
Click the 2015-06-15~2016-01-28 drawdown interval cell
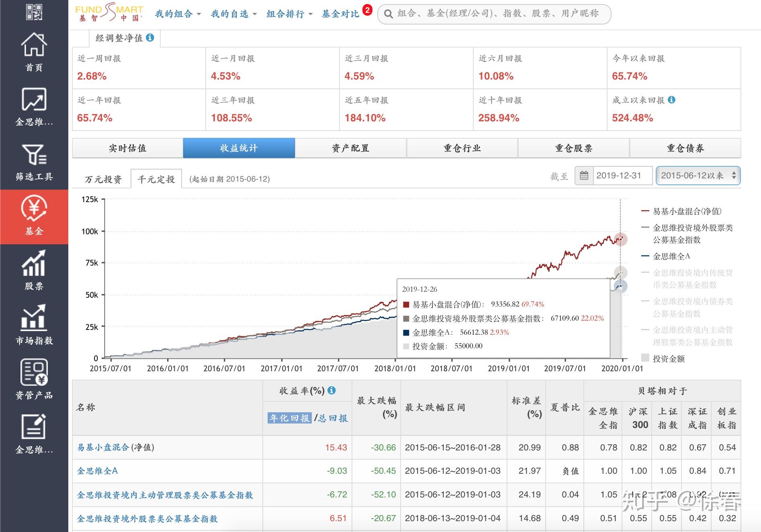[x=453, y=447]
